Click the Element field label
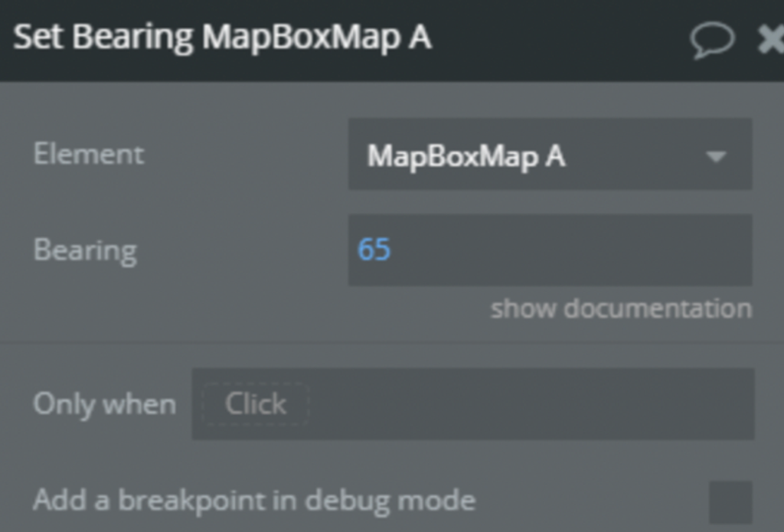The height and width of the screenshot is (532, 784). pyautogui.click(x=89, y=154)
